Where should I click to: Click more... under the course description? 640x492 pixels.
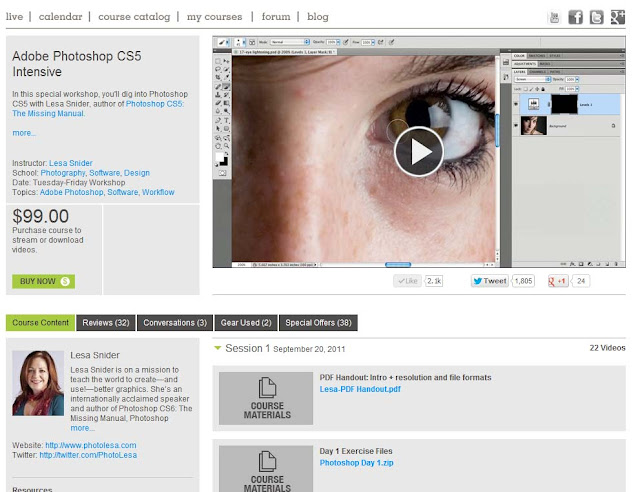pyautogui.click(x=24, y=133)
